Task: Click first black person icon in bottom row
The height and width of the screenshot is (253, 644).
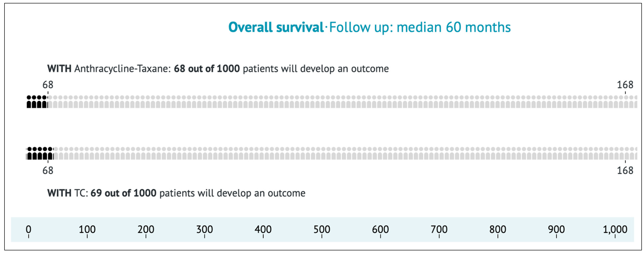Action: point(30,153)
